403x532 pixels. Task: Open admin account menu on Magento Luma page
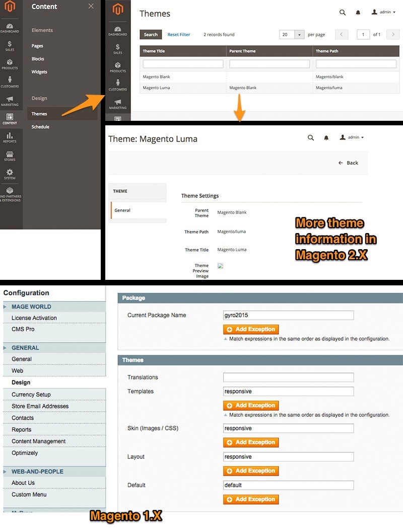[x=352, y=137]
